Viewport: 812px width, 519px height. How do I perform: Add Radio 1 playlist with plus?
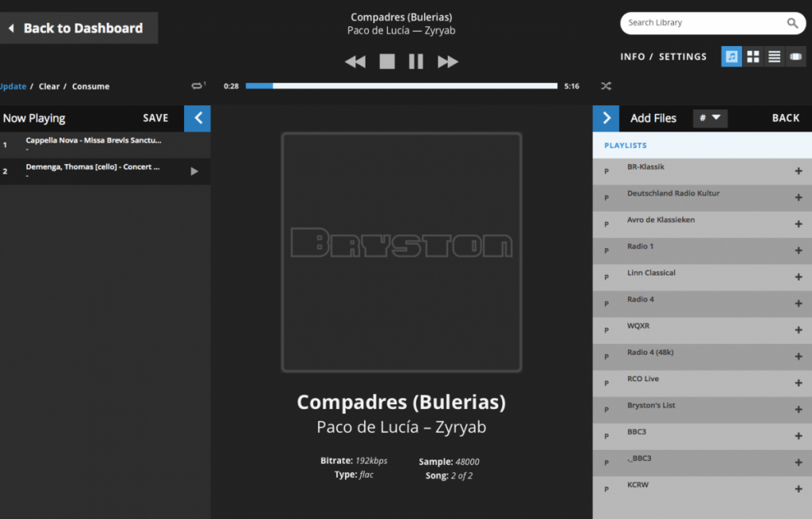799,250
